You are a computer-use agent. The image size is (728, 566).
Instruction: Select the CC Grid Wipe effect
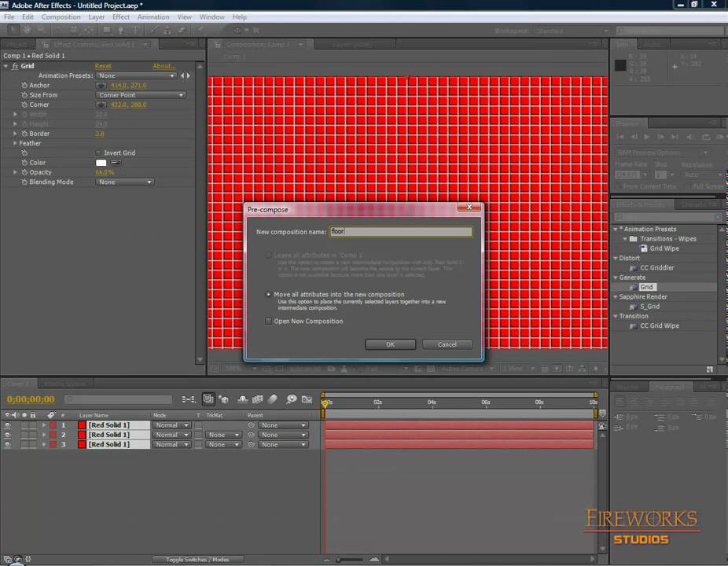coord(660,326)
